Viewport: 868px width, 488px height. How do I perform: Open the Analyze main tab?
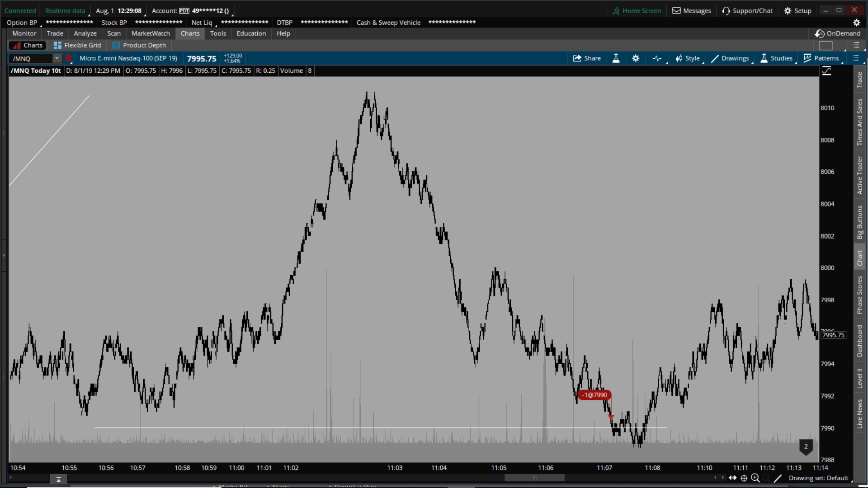[85, 33]
